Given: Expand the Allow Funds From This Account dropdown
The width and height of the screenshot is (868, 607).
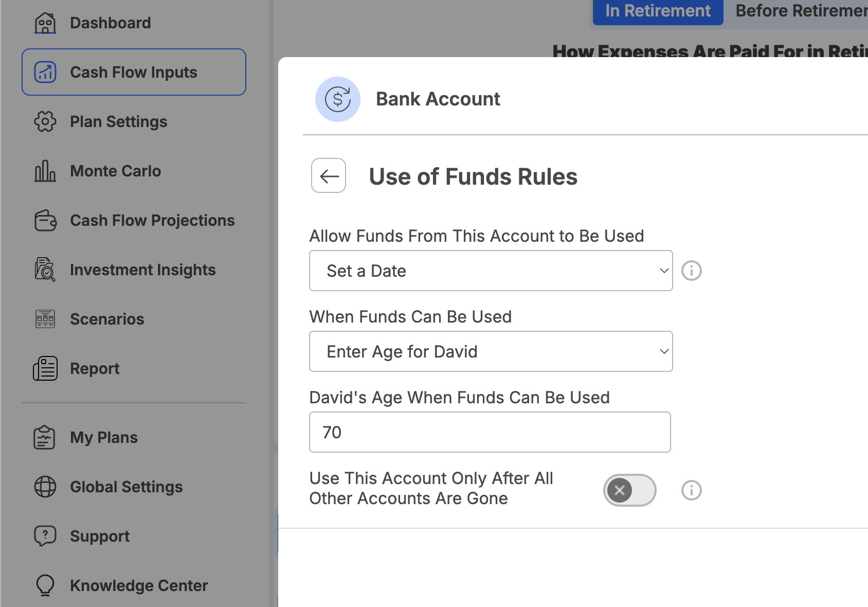Looking at the screenshot, I should [491, 271].
